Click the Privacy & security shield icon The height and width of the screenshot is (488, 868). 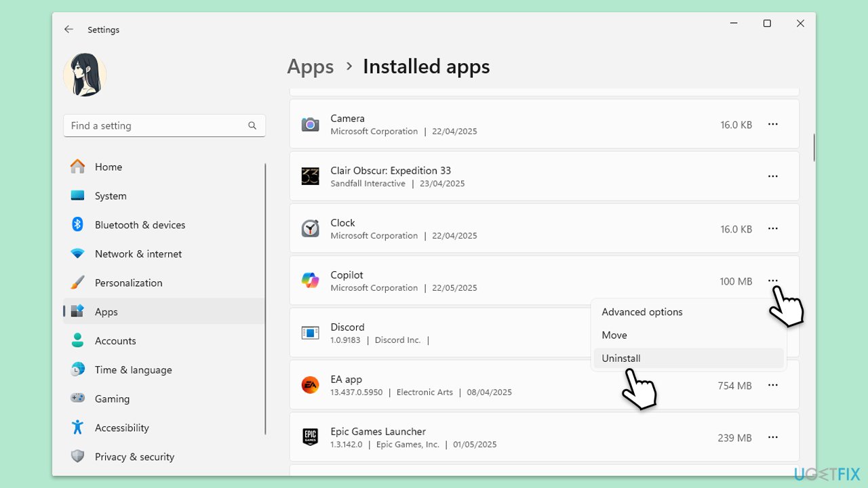coord(78,457)
